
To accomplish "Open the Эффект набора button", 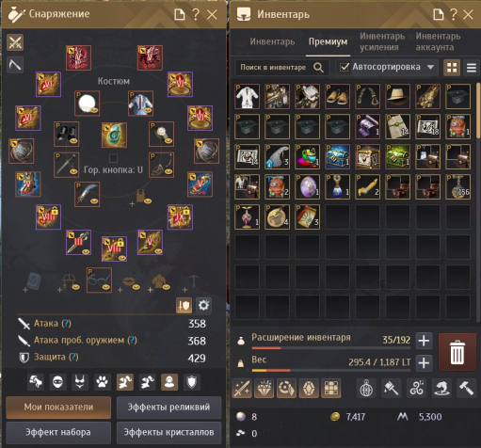I will tap(58, 433).
